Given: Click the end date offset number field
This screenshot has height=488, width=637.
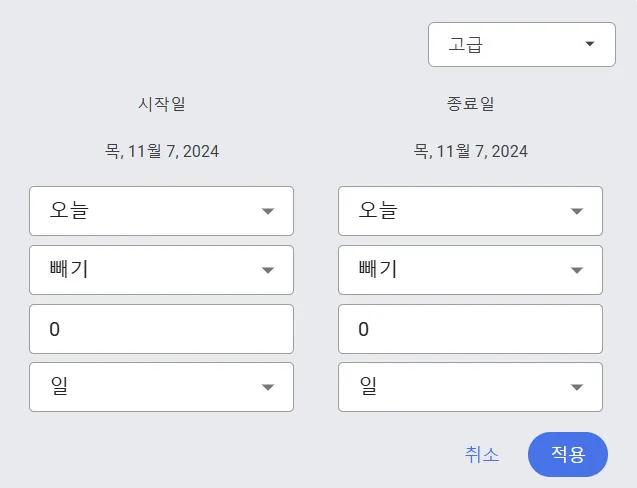Looking at the screenshot, I should pos(470,329).
